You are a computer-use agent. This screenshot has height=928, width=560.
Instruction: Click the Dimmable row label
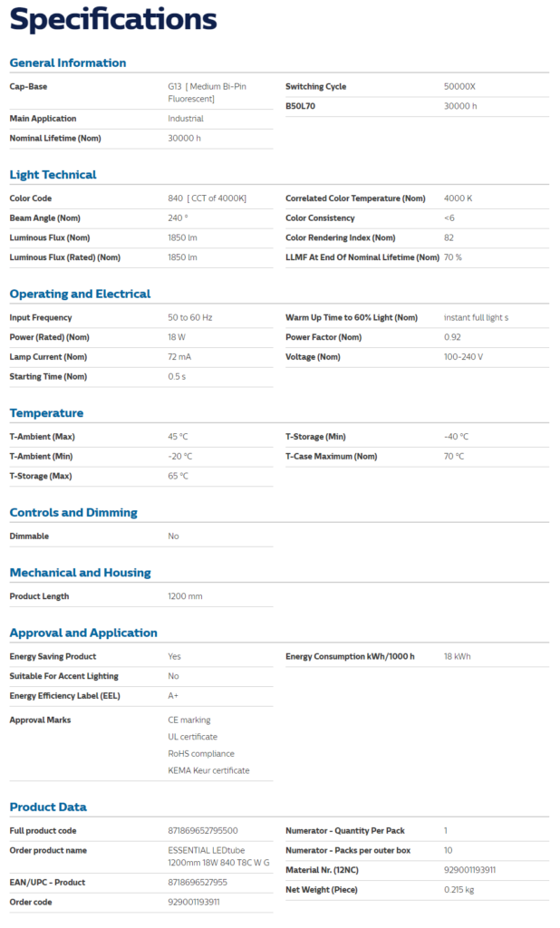pyautogui.click(x=29, y=536)
